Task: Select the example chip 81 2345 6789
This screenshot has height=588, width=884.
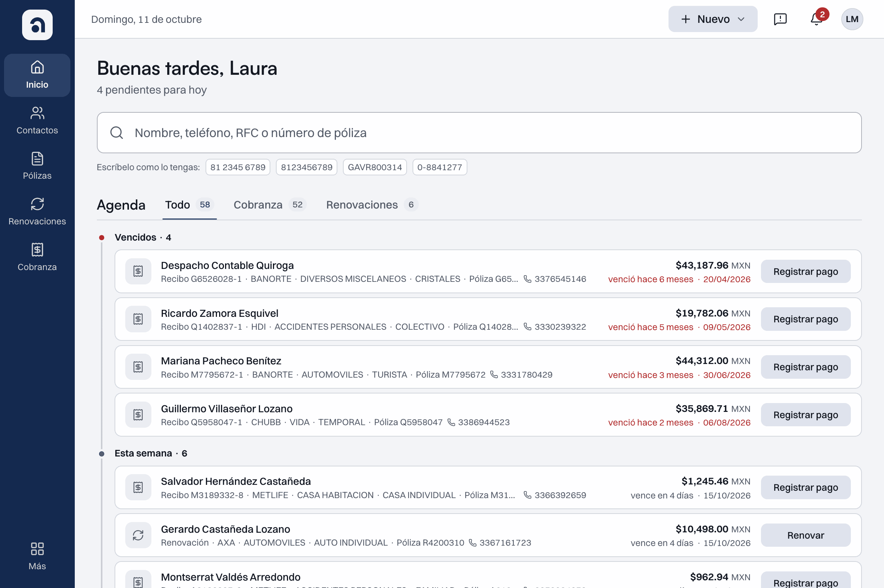Action: [x=238, y=167]
